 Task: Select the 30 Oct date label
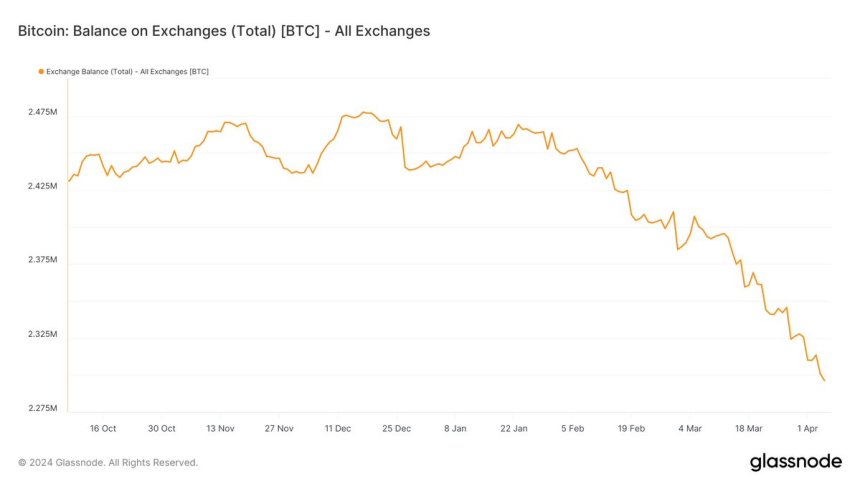click(162, 428)
